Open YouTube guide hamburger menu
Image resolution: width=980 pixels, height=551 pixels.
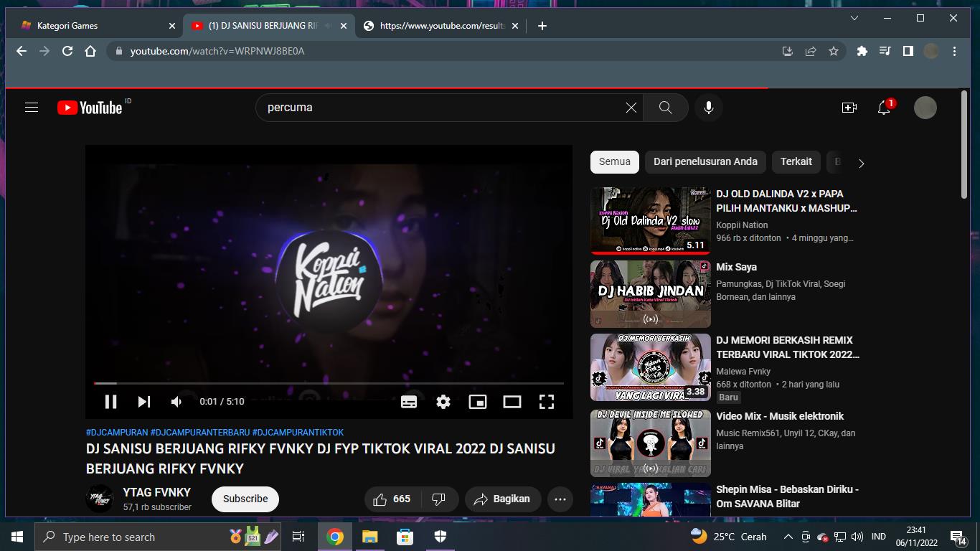click(x=32, y=108)
